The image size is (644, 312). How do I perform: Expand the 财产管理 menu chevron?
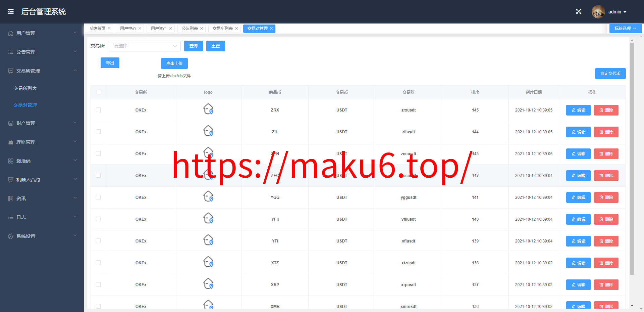(x=75, y=123)
